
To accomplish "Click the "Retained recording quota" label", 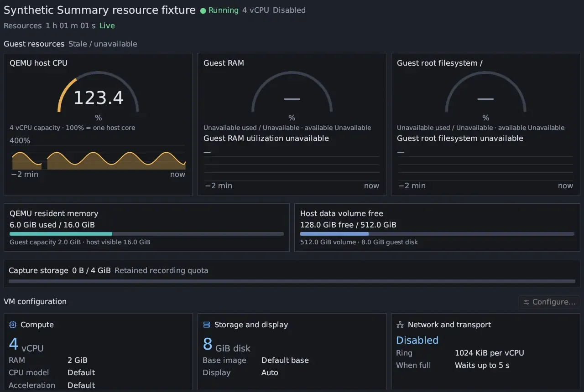I will coord(162,270).
